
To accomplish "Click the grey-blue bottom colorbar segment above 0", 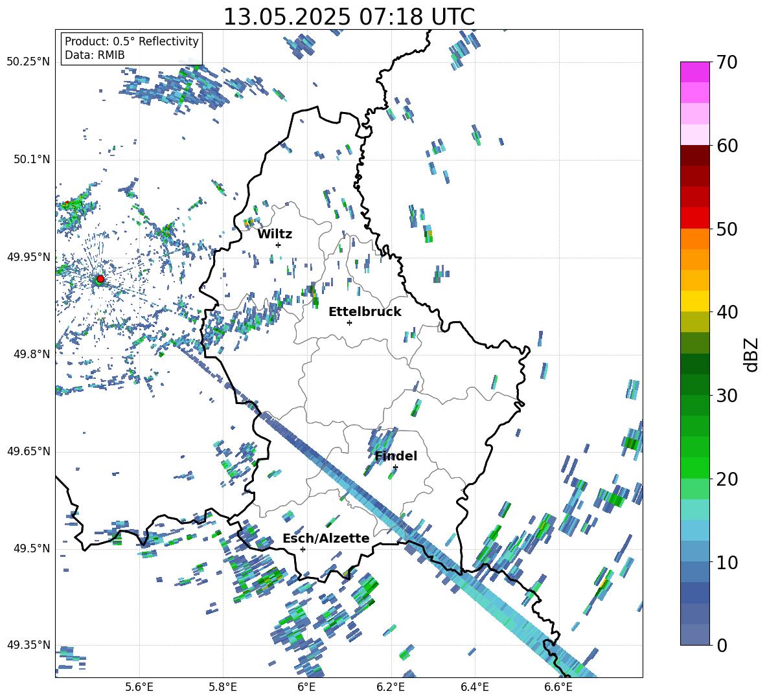I will 694,635.
